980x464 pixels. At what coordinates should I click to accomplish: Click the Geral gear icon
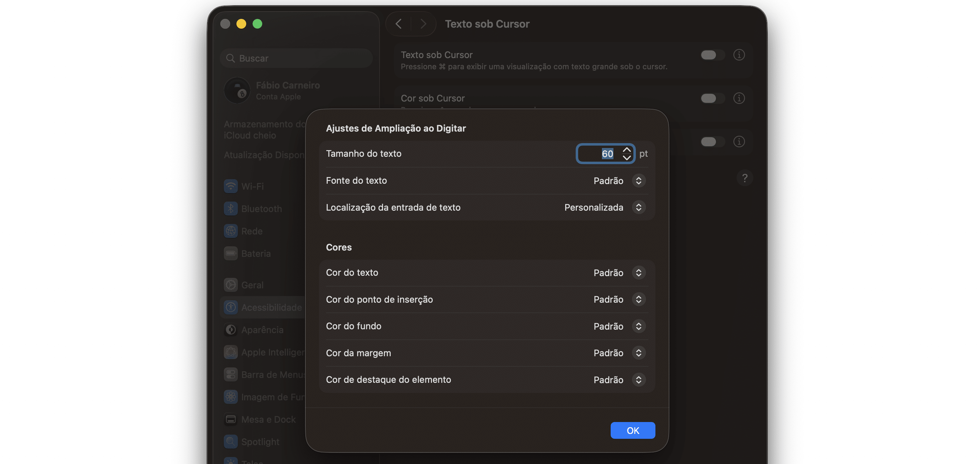coord(230,285)
